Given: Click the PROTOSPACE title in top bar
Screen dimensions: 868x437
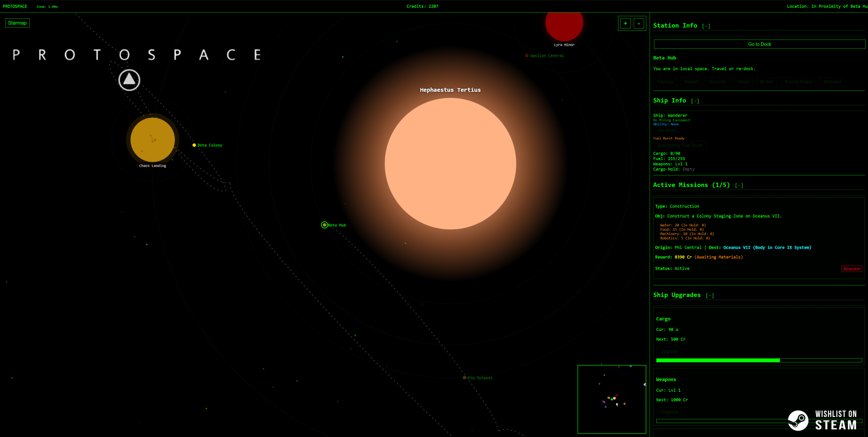Looking at the screenshot, I should coord(15,6).
